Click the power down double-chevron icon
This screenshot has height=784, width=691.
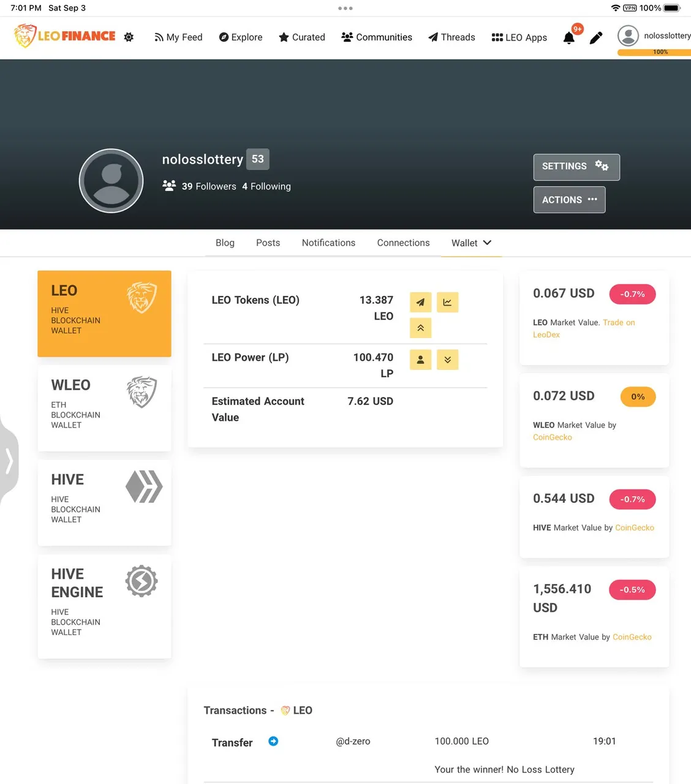(x=447, y=360)
